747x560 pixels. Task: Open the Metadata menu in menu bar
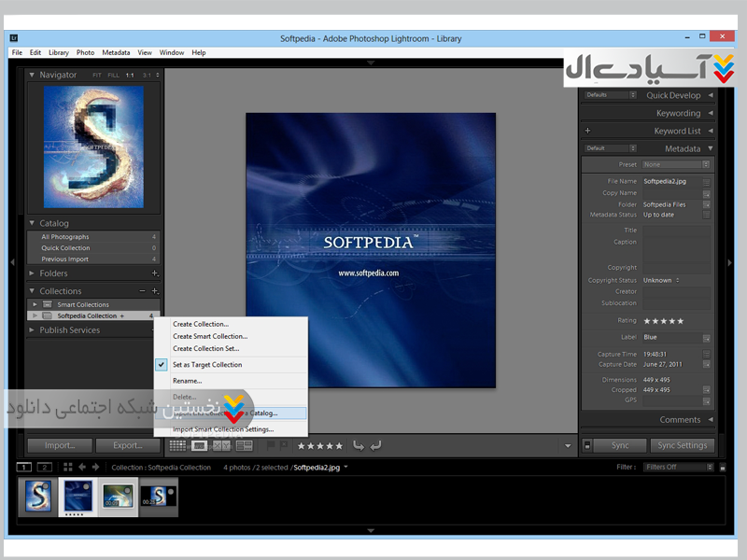pyautogui.click(x=116, y=53)
